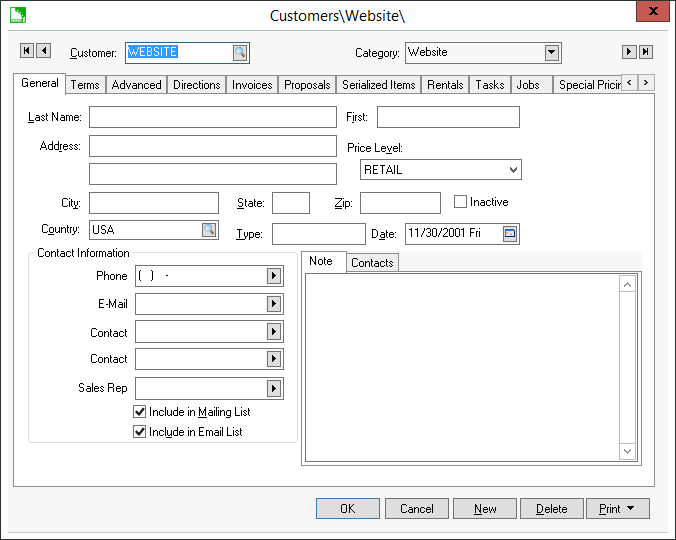This screenshot has width=676, height=540.
Task: Click the Note area vertical scrollbar
Action: (628, 368)
